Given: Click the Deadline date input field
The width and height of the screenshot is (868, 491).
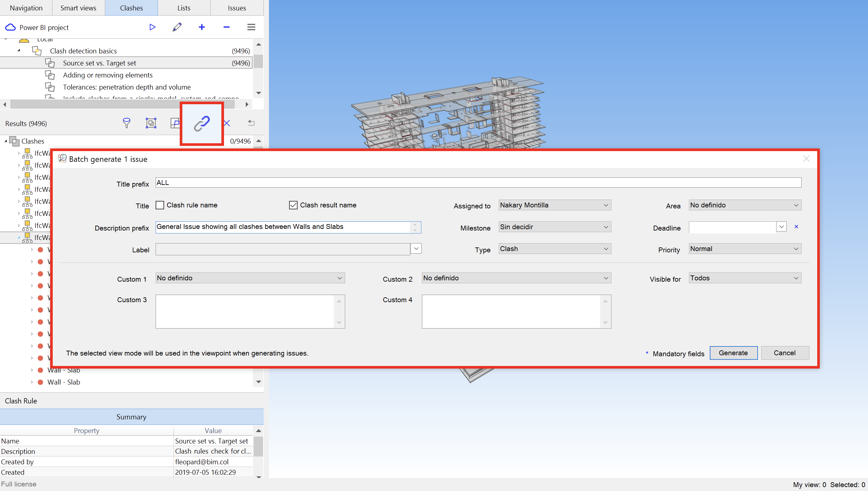Looking at the screenshot, I should pyautogui.click(x=733, y=227).
